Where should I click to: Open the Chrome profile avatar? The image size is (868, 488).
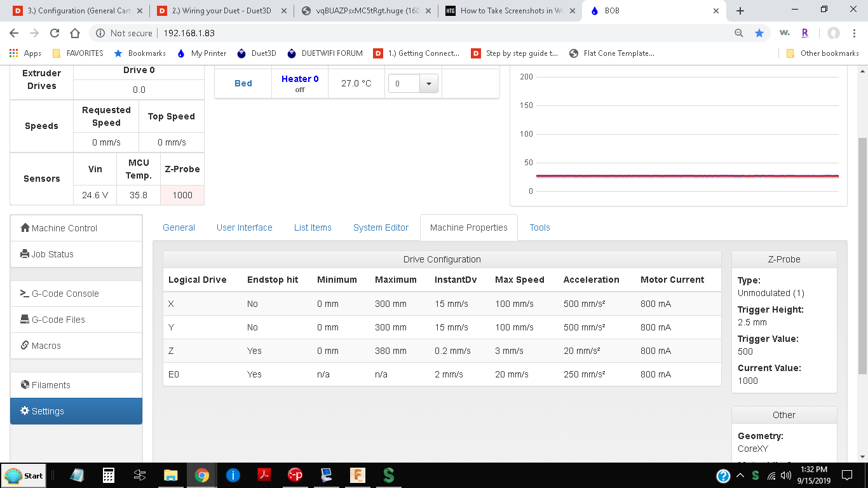click(x=834, y=33)
